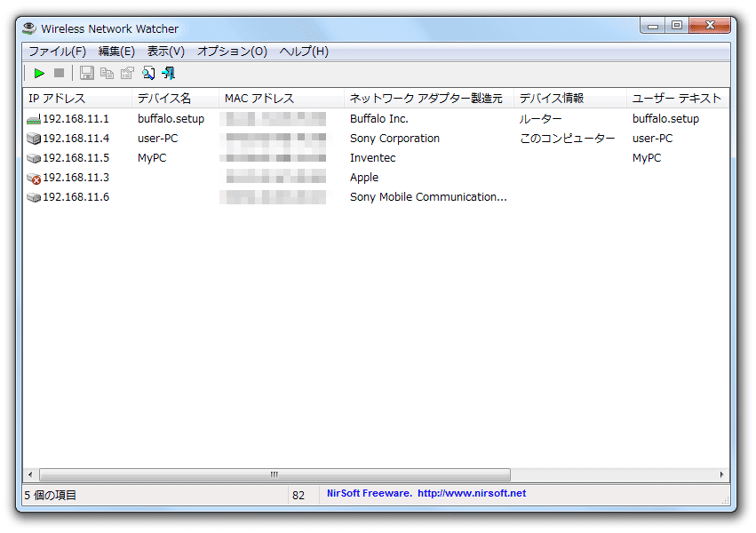Save selected items with floppy disk icon
756x533 pixels.
[87, 73]
